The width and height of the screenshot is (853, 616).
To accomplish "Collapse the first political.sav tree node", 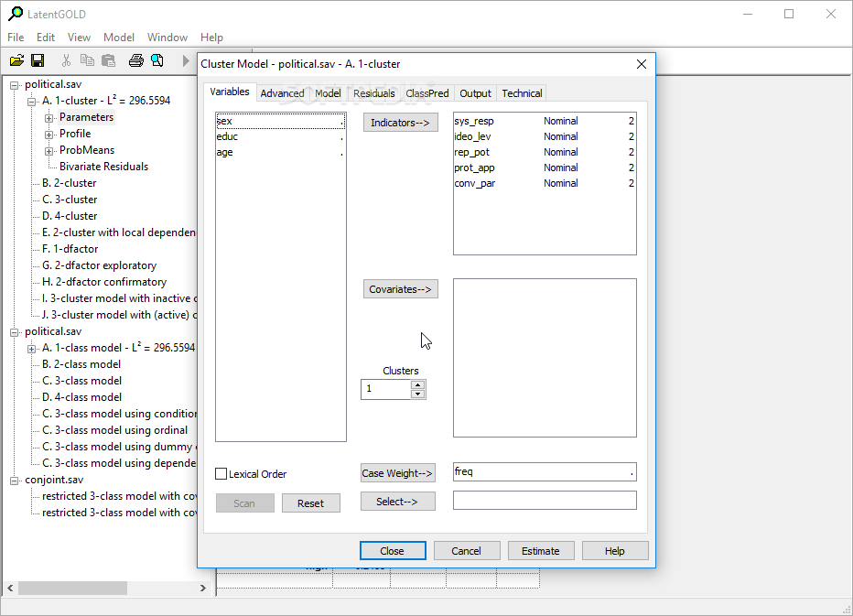I will (x=15, y=85).
